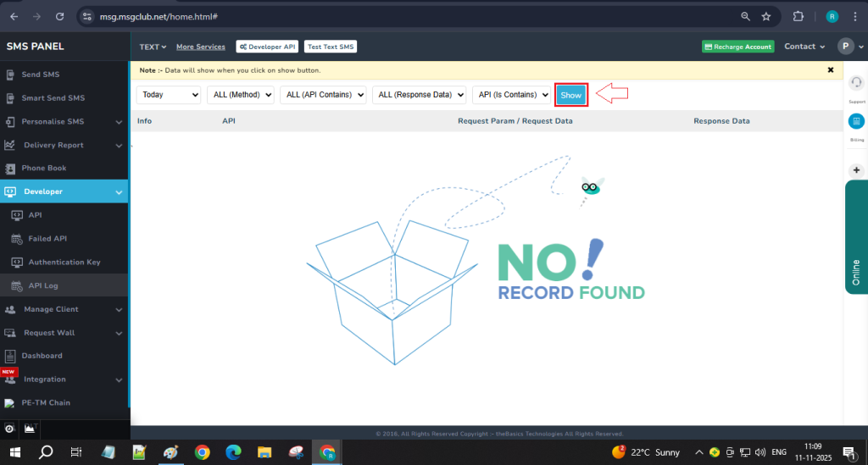Expand the API (Is Contains) dropdown
Image resolution: width=868 pixels, height=465 pixels.
point(511,95)
